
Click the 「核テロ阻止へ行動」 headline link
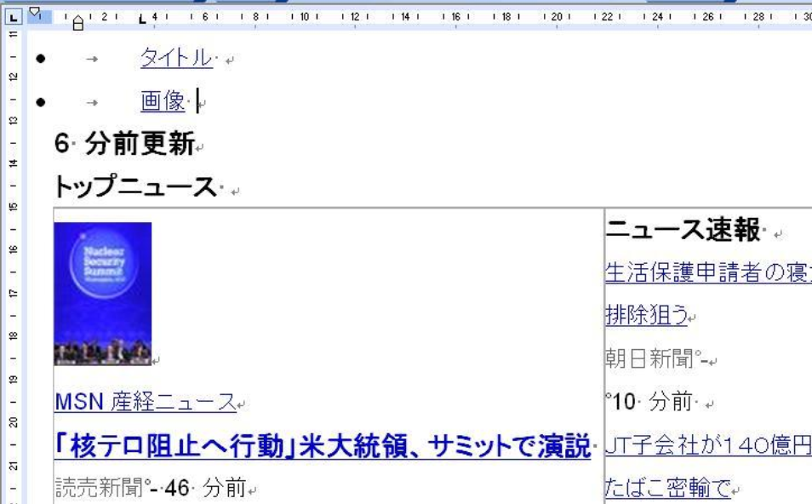[x=323, y=445]
